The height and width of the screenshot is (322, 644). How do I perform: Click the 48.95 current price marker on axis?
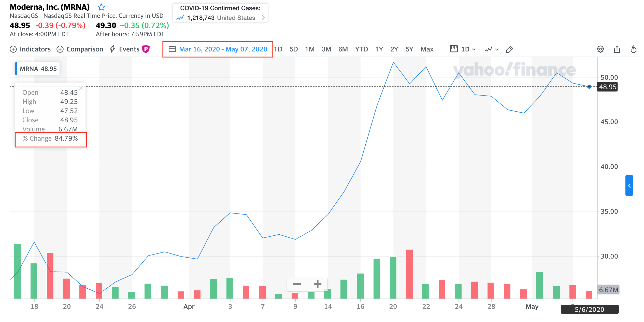(x=607, y=87)
